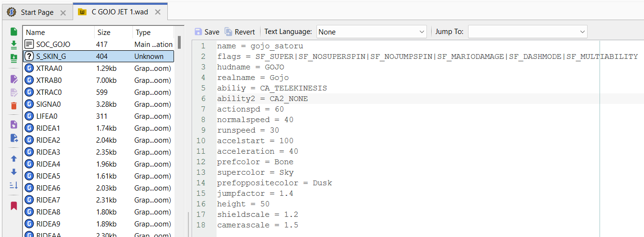644x237 pixels.
Task: Select the S_SKIN_G entry name
Action: pos(51,56)
